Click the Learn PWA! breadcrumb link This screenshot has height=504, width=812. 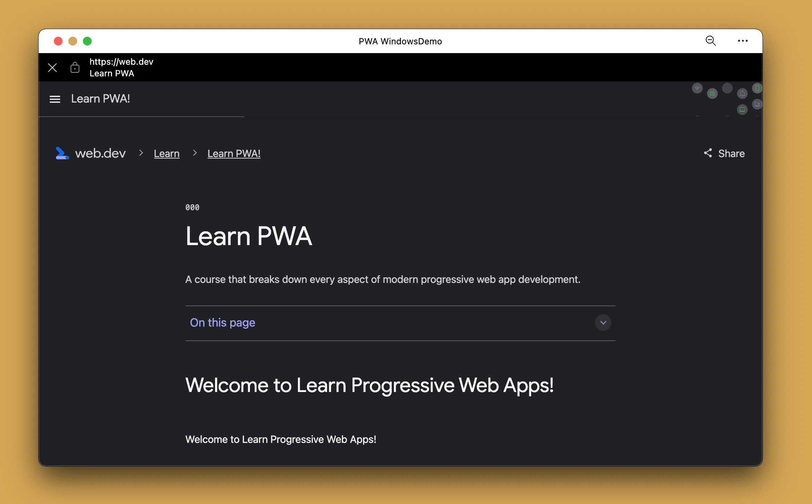point(234,153)
